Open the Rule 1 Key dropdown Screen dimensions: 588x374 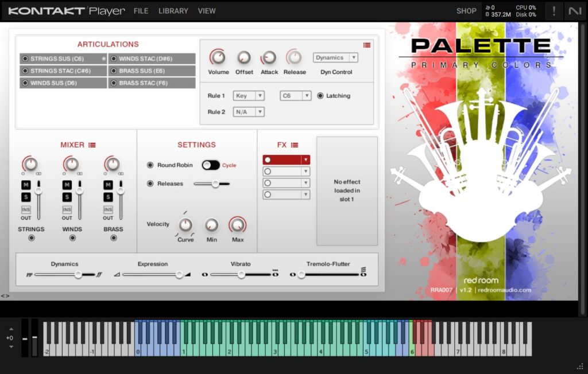249,96
